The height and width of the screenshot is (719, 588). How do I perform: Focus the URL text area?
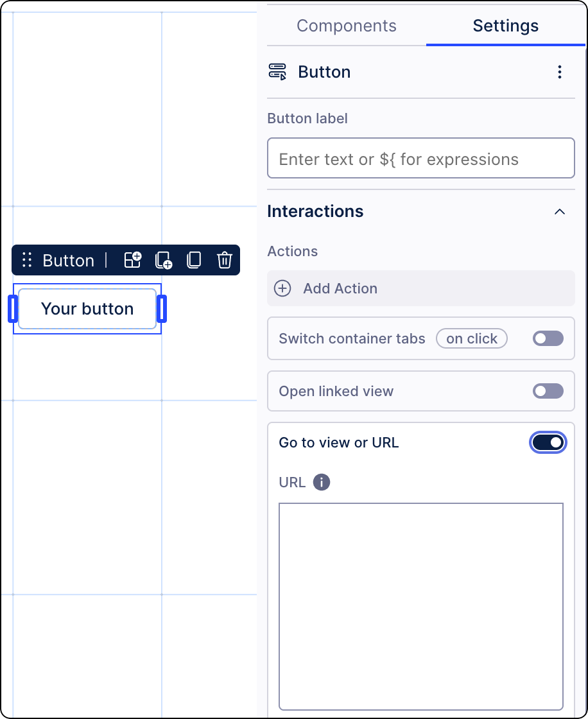[420, 607]
